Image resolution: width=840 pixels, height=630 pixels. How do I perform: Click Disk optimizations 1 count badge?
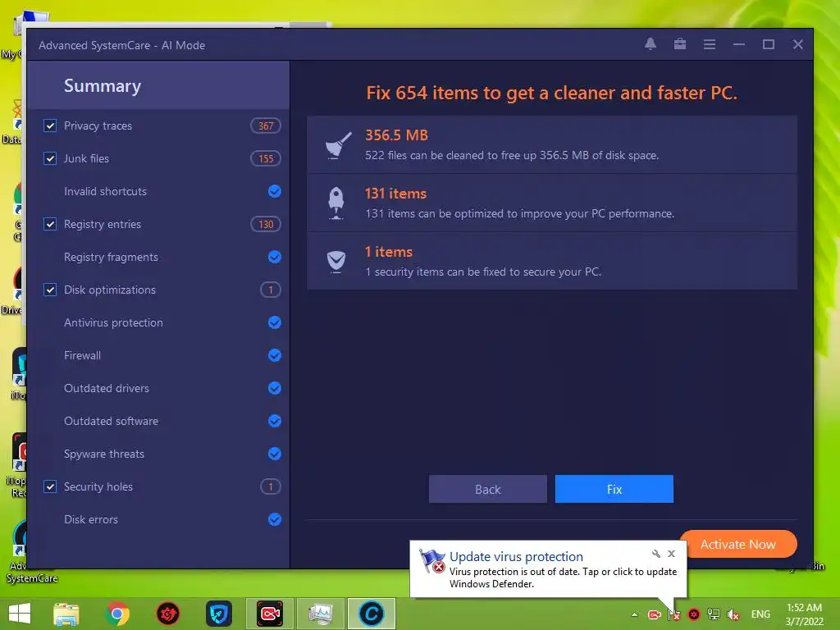coord(271,290)
